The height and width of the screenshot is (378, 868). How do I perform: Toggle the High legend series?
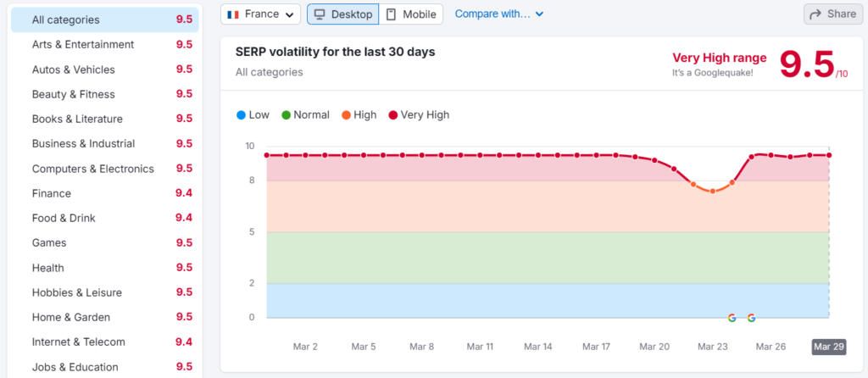click(359, 114)
